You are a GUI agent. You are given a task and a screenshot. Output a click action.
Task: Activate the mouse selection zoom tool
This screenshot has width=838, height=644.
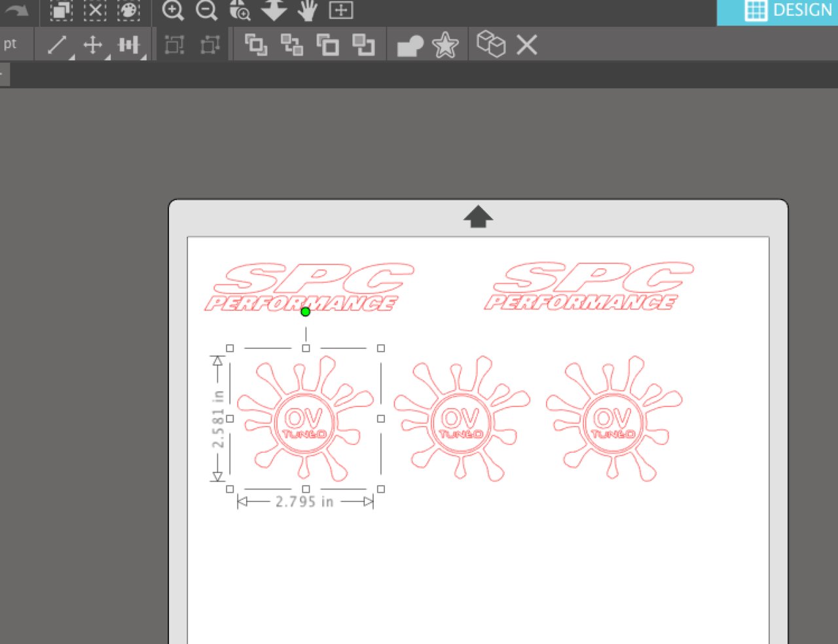pyautogui.click(x=240, y=10)
